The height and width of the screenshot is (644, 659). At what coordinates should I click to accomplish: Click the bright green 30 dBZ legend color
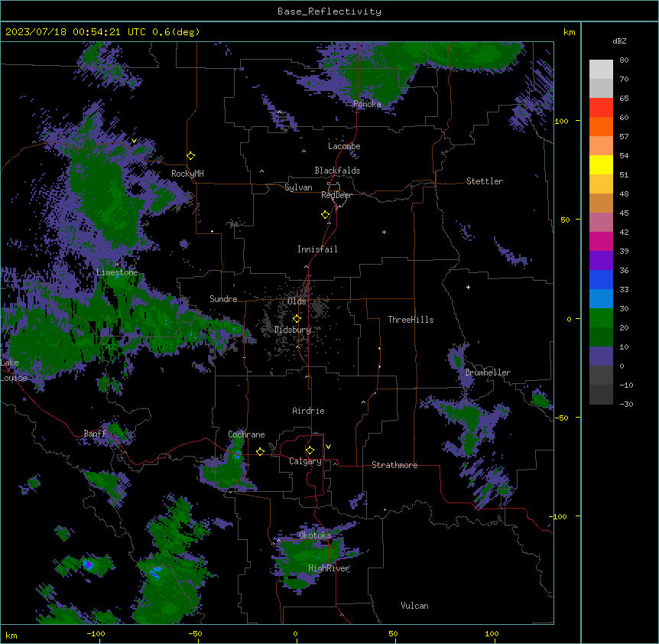[x=601, y=318]
